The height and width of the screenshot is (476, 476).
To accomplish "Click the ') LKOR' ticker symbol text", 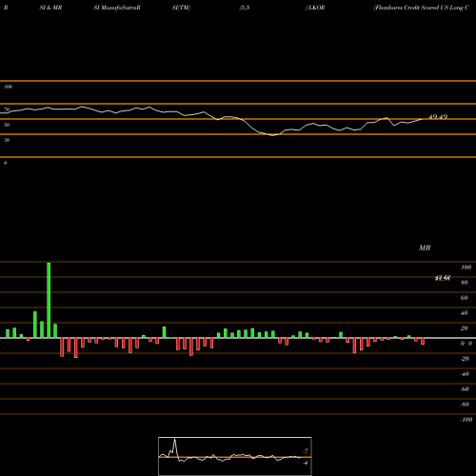I will coord(315,8).
